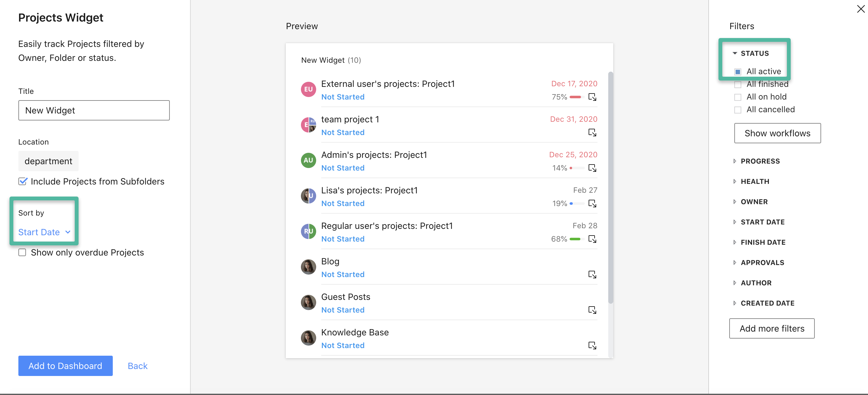Open External user's Project1 via expand icon
Screen dimensions: 868x395
click(x=592, y=97)
